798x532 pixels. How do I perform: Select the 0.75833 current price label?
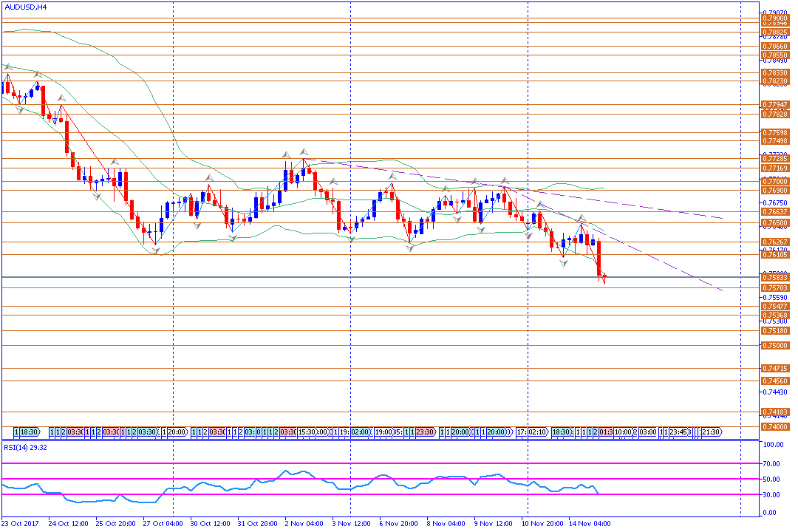pyautogui.click(x=775, y=278)
